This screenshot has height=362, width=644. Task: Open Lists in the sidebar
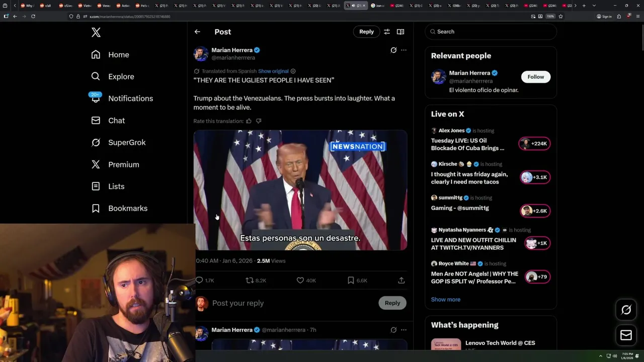click(108, 187)
